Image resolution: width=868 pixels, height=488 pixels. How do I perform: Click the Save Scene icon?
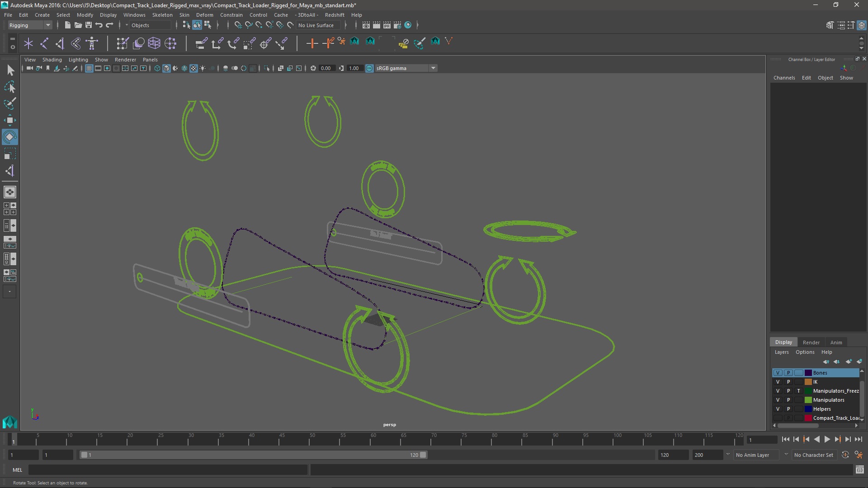point(88,25)
